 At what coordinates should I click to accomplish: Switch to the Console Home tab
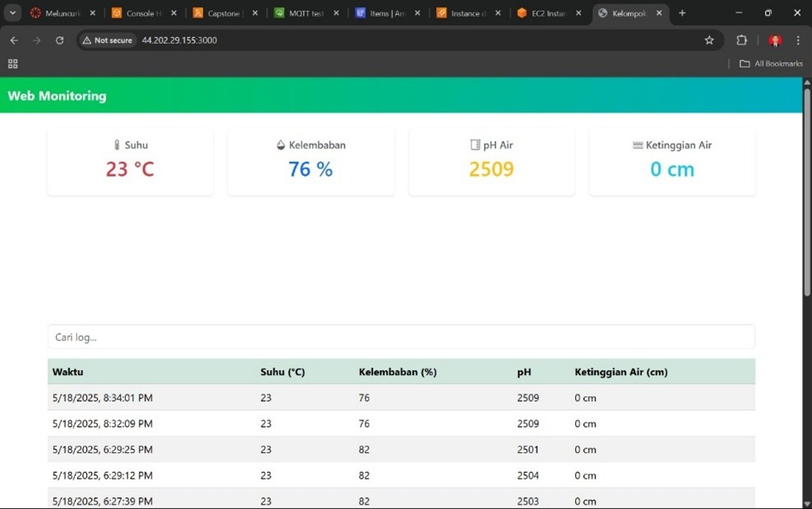click(141, 13)
